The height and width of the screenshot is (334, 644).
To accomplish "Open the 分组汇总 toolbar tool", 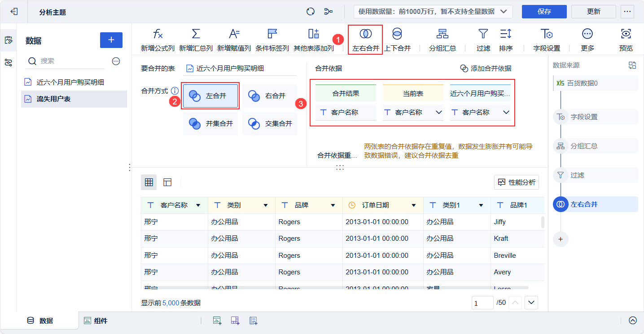I will click(x=442, y=40).
